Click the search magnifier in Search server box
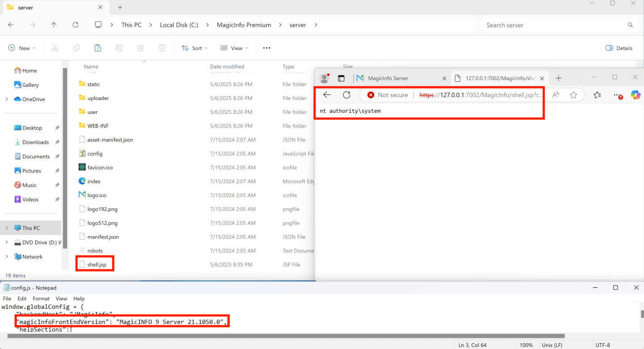 click(630, 25)
